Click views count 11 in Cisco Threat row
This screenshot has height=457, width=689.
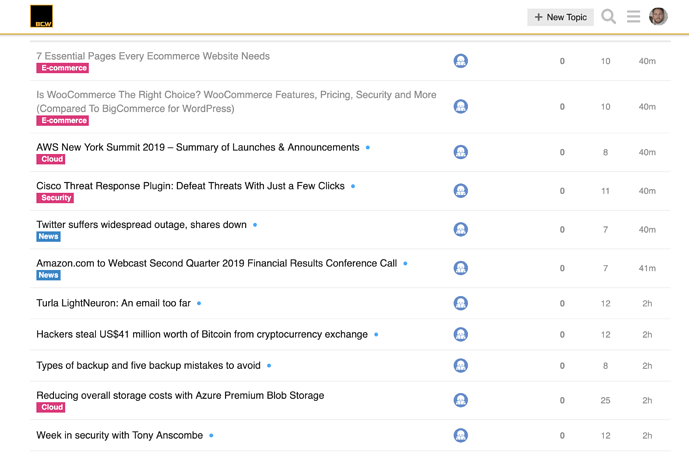pyautogui.click(x=606, y=191)
